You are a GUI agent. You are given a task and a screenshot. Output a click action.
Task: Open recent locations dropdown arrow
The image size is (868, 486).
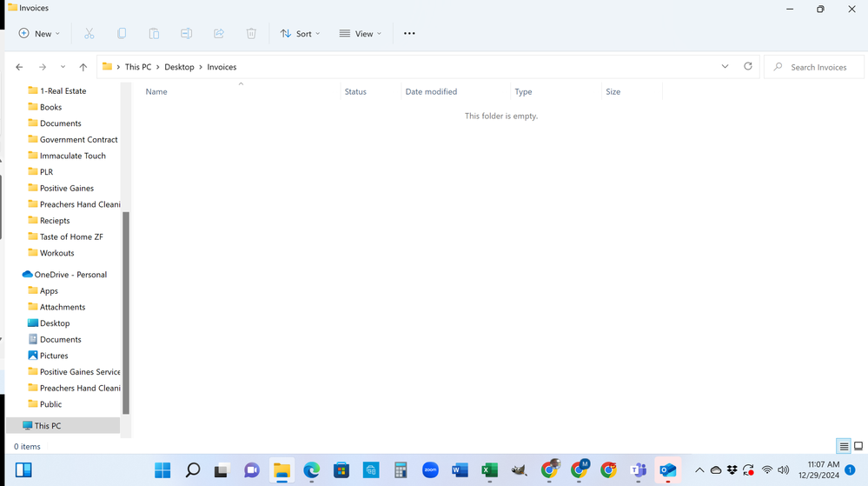pyautogui.click(x=63, y=67)
